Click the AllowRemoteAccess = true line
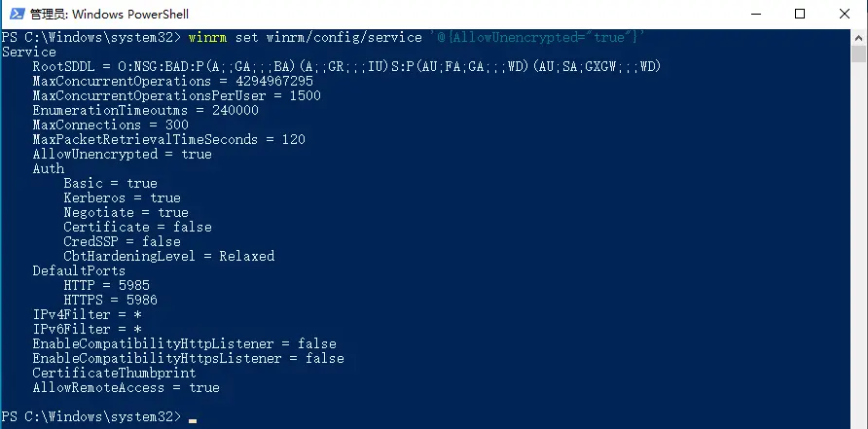This screenshot has height=429, width=868. click(126, 387)
